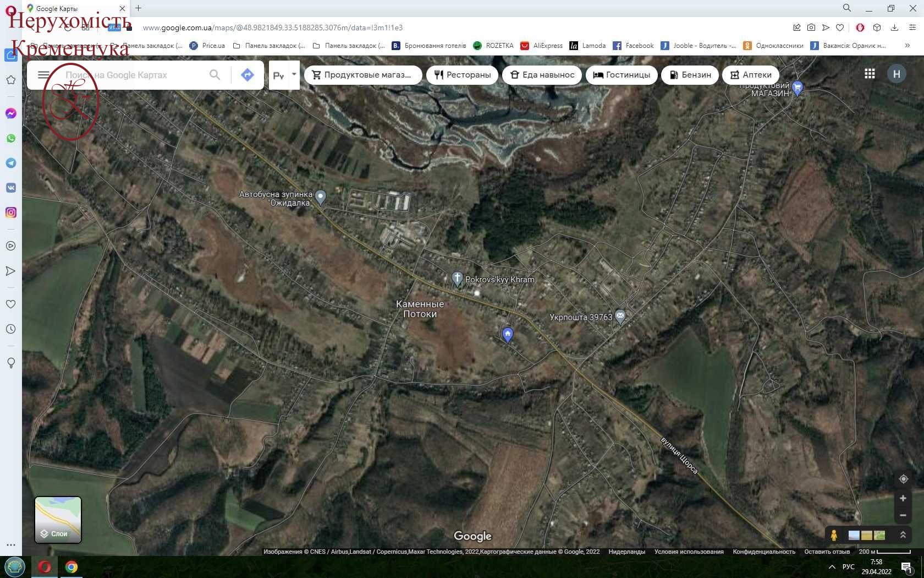Expand the imagery strip with double chevron
Image resolution: width=924 pixels, height=578 pixels.
click(903, 535)
